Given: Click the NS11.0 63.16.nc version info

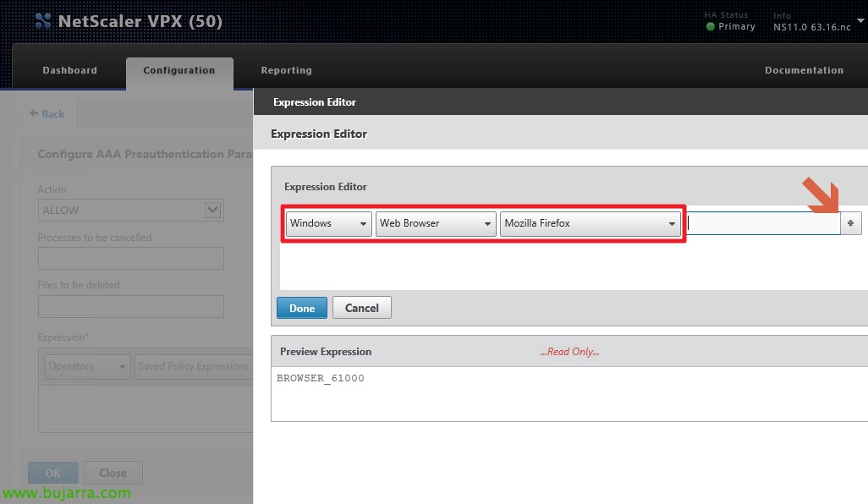Looking at the screenshot, I should [811, 27].
